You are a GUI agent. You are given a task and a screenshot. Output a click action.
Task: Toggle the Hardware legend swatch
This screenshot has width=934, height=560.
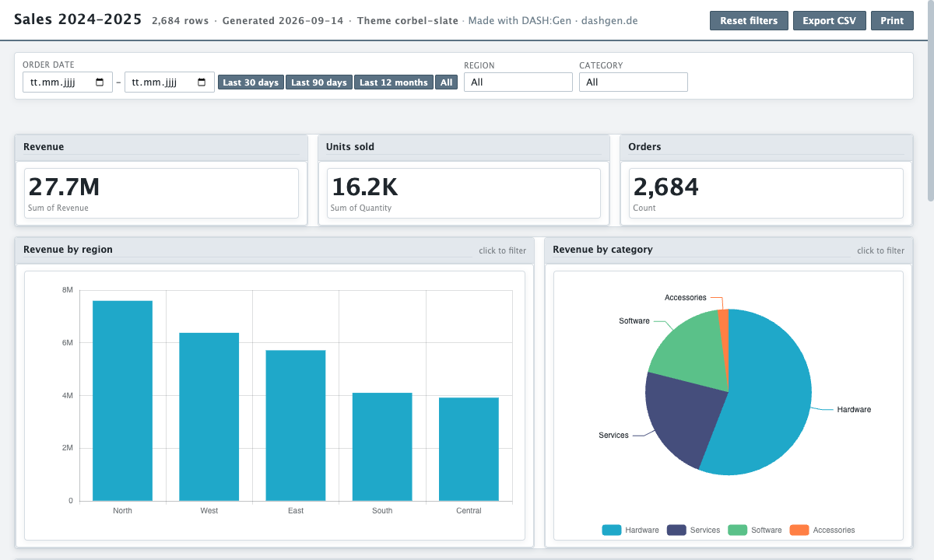(612, 530)
